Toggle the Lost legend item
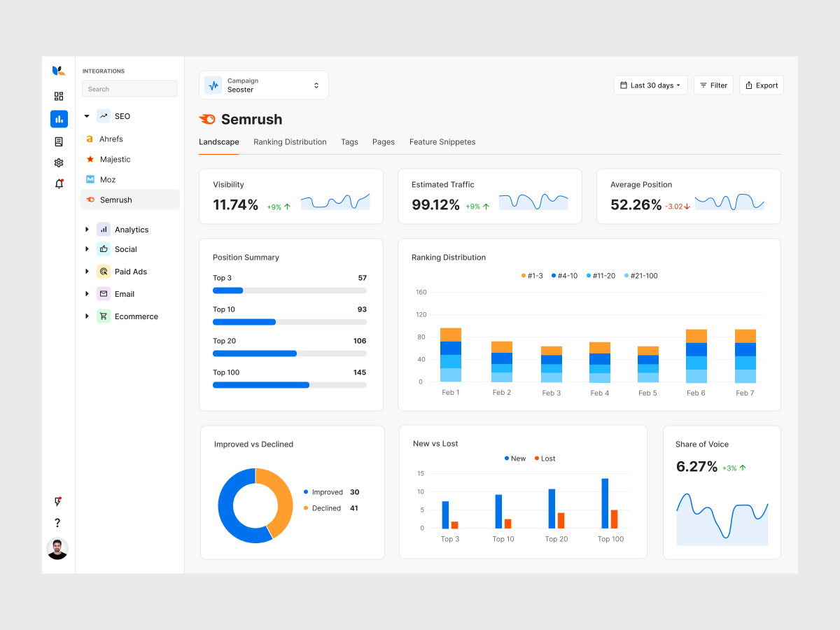Screen dimensions: 840x630 click(x=545, y=458)
